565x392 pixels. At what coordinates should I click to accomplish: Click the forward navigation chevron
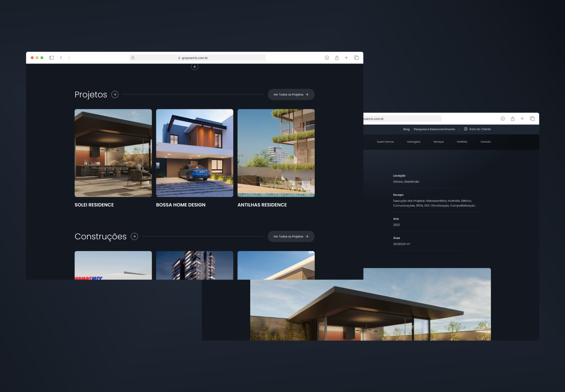click(69, 58)
